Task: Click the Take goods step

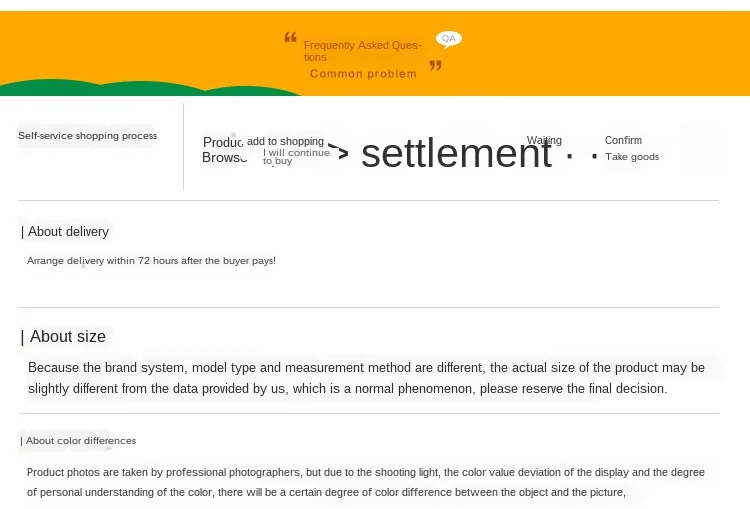Action: point(632,157)
